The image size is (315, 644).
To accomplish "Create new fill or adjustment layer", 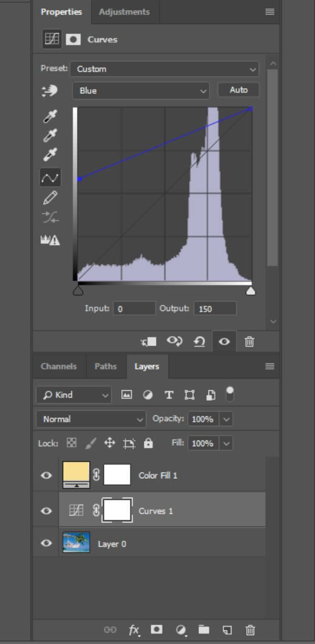I will click(182, 630).
